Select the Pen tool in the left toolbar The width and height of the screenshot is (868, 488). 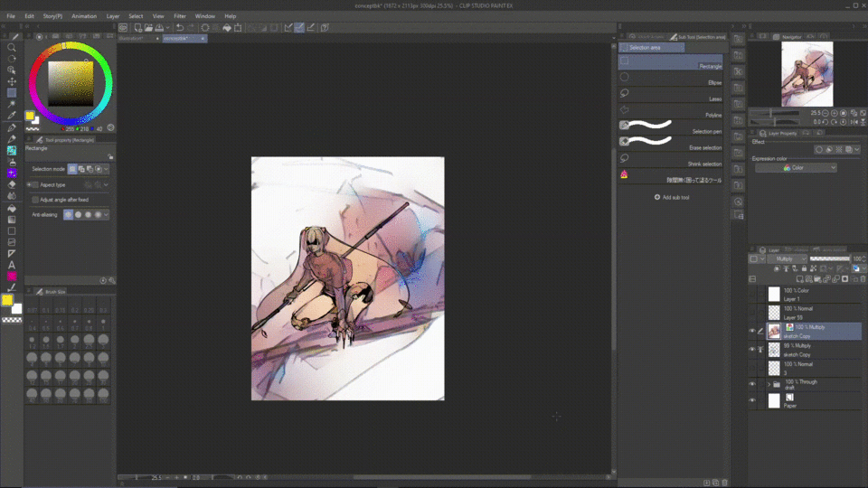[x=12, y=127]
